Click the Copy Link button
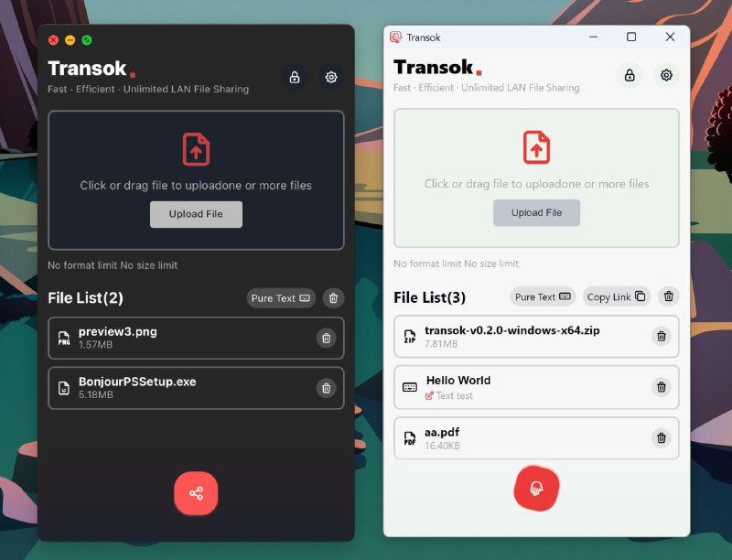 [616, 296]
